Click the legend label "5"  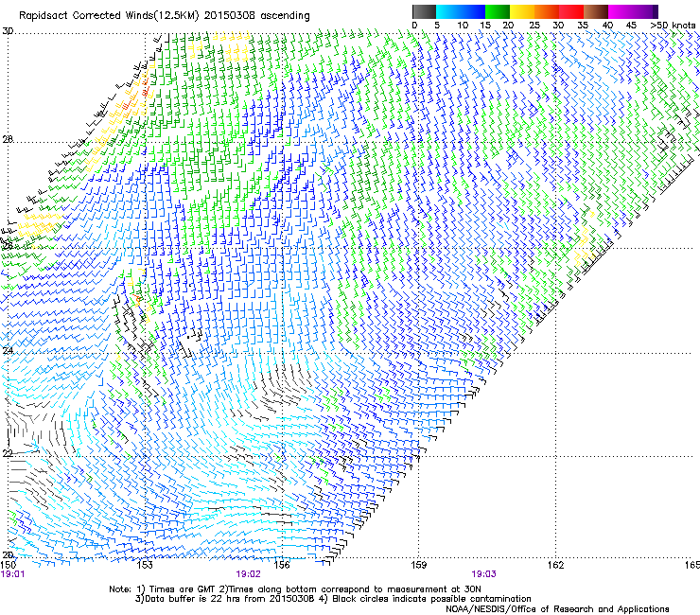(x=437, y=25)
